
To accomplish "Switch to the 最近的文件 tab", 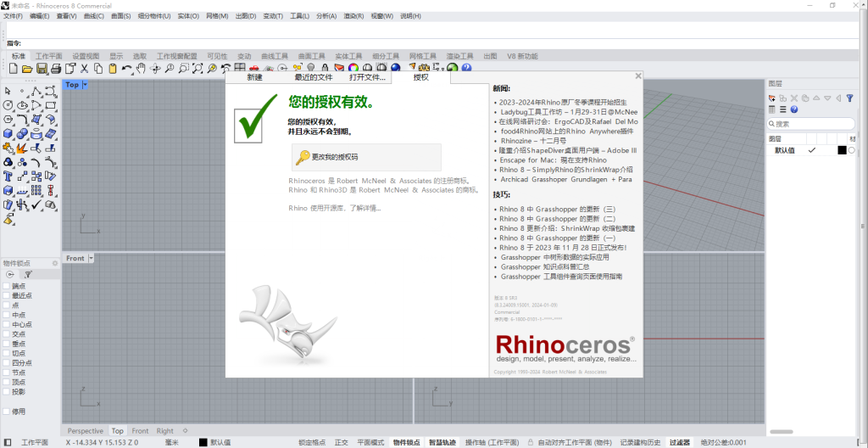I will [x=313, y=77].
